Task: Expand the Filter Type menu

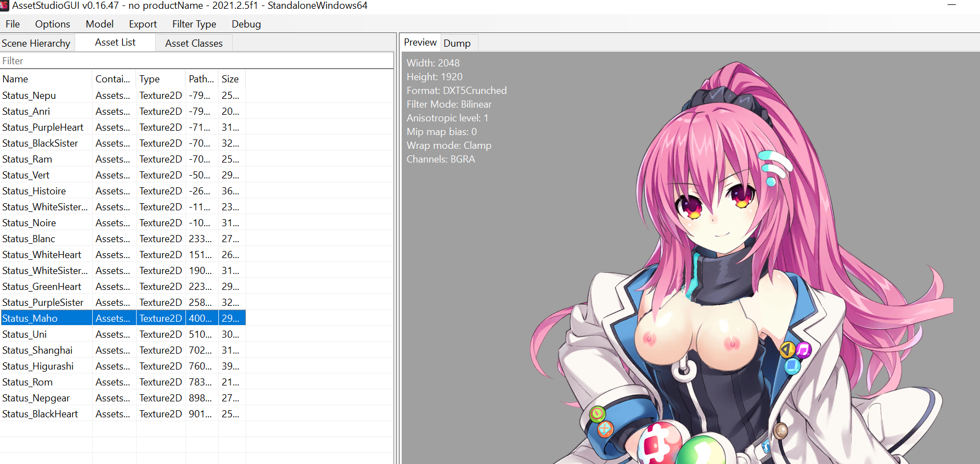Action: pos(194,24)
